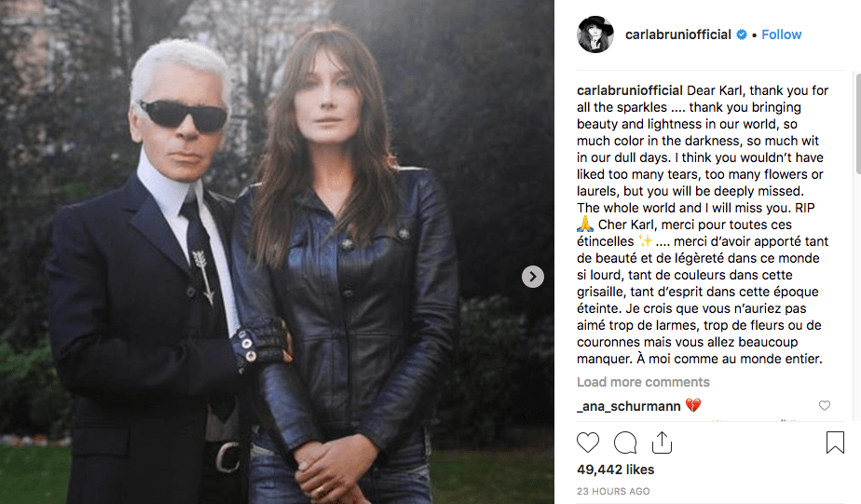Click carlabruniofficial name in the caption
The width and height of the screenshot is (861, 504).
click(x=630, y=90)
